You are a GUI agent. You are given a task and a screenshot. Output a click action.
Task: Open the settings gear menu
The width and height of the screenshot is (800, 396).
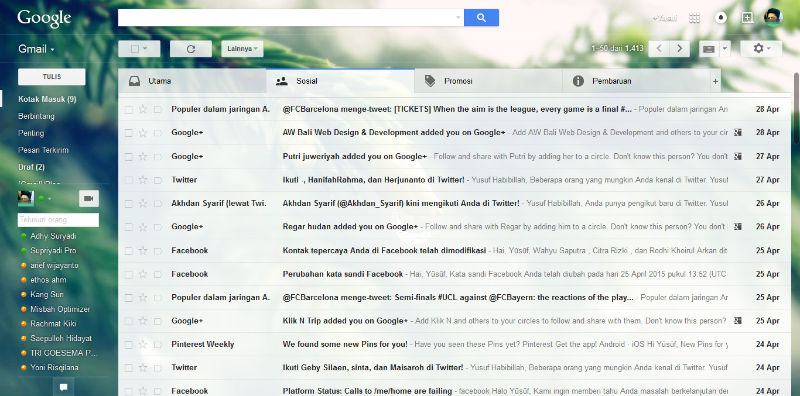tap(761, 48)
